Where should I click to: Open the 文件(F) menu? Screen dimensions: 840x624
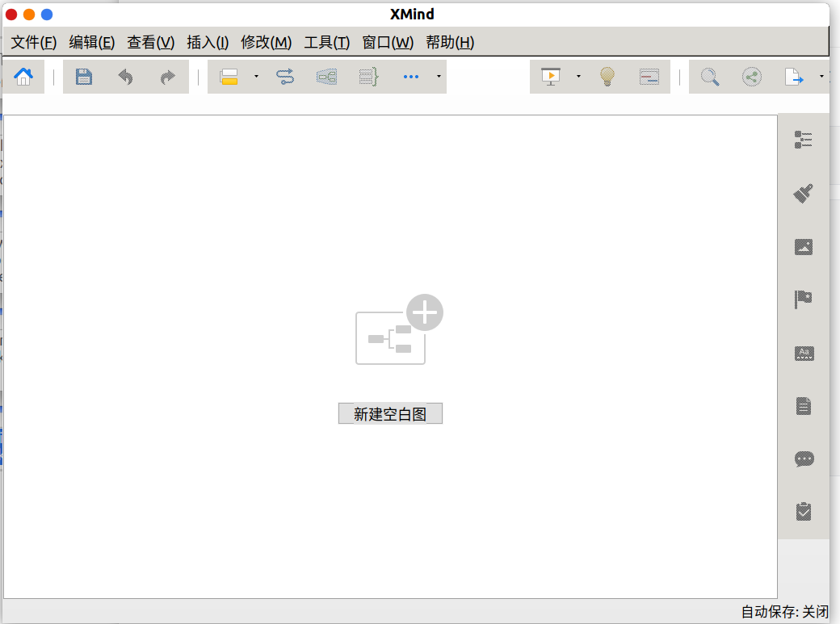(x=34, y=42)
